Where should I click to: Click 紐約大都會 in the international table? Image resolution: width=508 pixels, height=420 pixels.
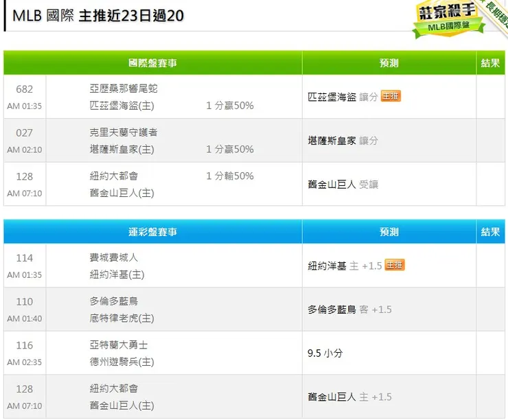pos(114,176)
